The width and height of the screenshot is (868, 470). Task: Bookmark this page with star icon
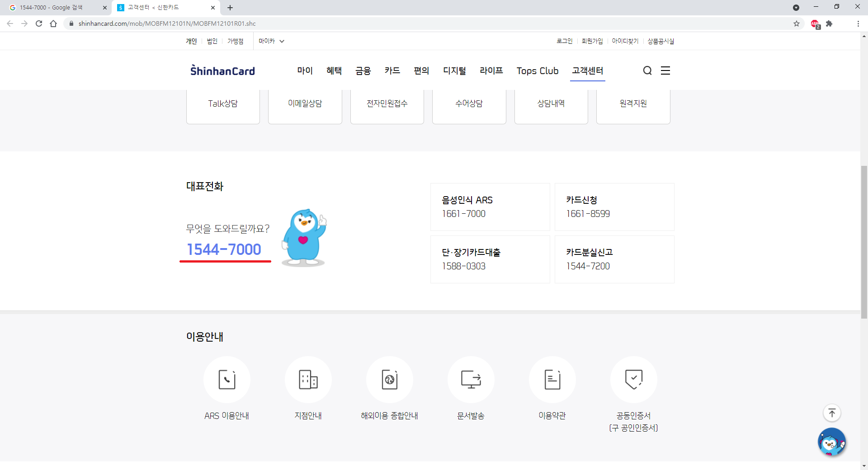tap(797, 23)
